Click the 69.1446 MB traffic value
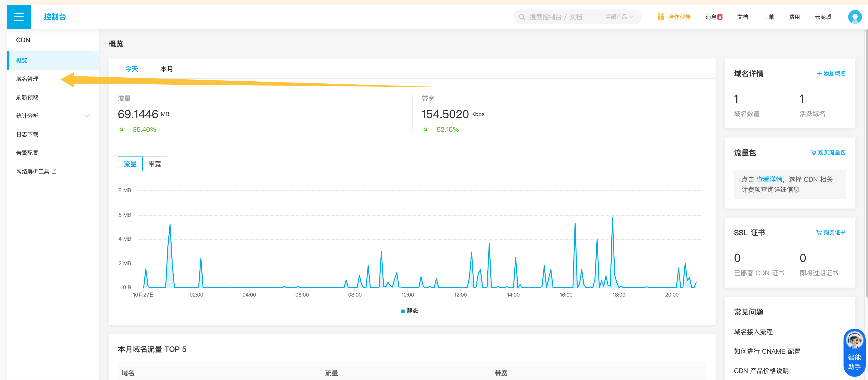This screenshot has height=380, width=868. point(143,114)
